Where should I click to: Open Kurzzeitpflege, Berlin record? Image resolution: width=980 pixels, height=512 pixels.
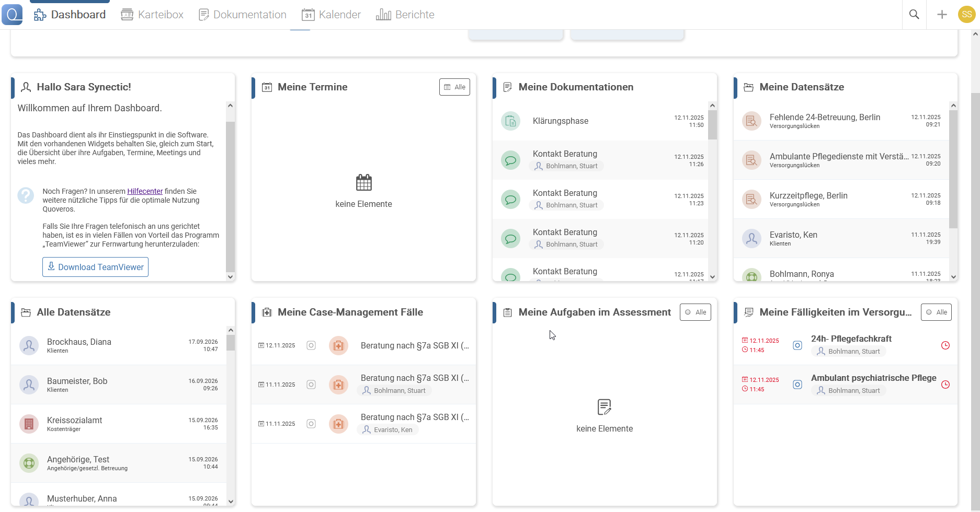coord(841,200)
